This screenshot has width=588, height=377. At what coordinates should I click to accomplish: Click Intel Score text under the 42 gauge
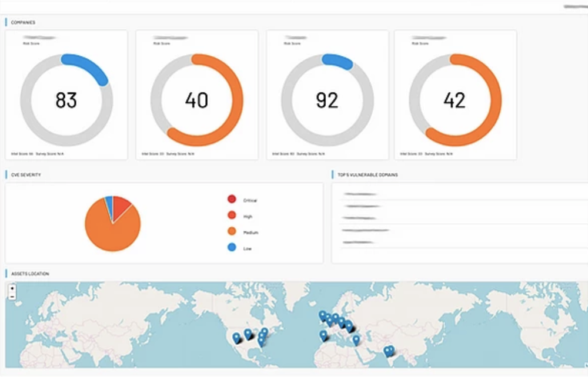click(411, 154)
